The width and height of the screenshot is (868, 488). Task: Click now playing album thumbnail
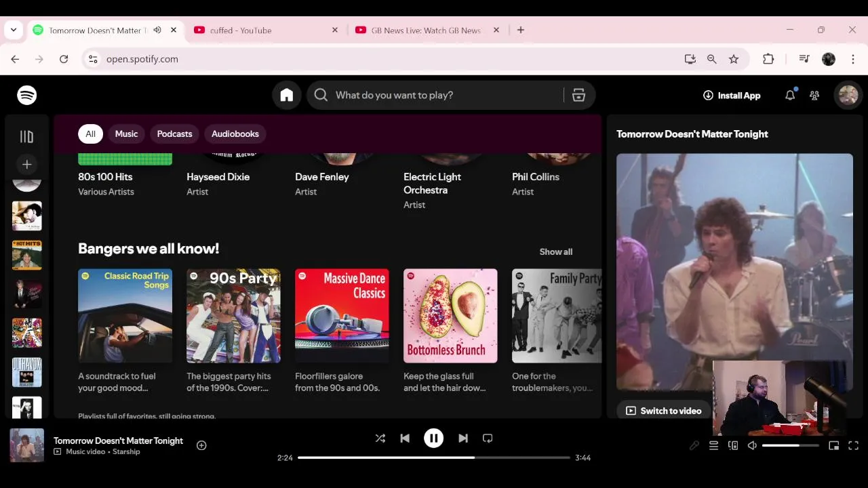(x=26, y=445)
